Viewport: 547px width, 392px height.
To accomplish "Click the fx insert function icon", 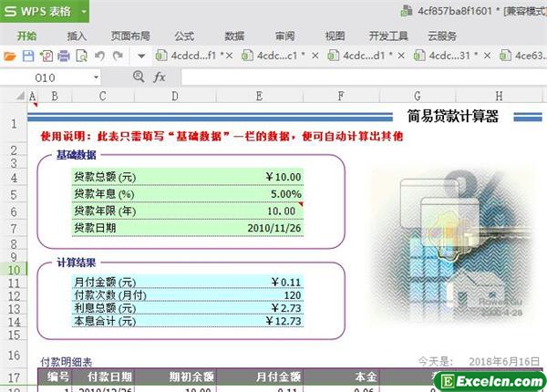I will [x=159, y=77].
